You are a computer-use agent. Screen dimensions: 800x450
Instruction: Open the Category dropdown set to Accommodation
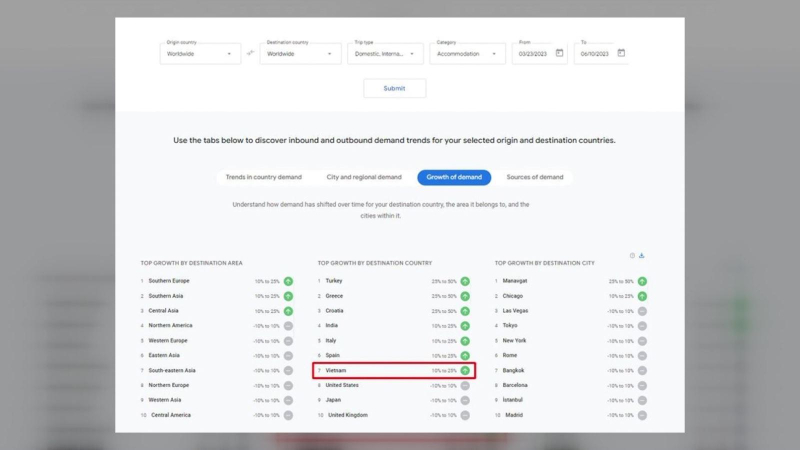tap(468, 54)
